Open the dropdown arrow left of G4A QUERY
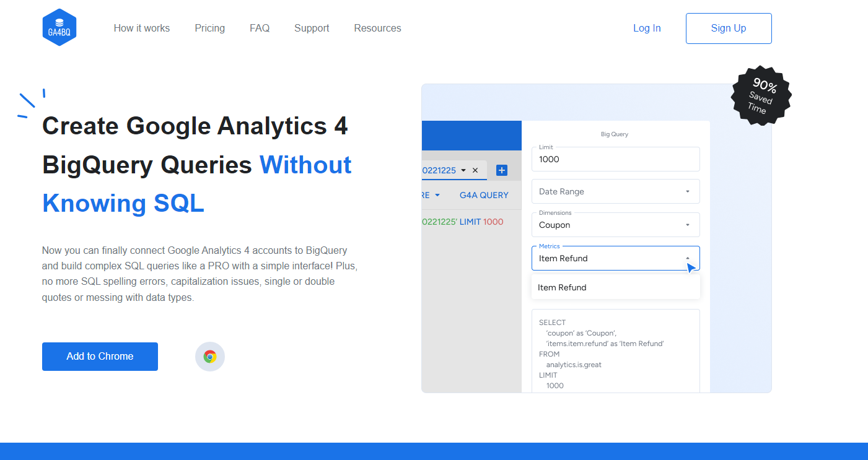 pos(437,195)
